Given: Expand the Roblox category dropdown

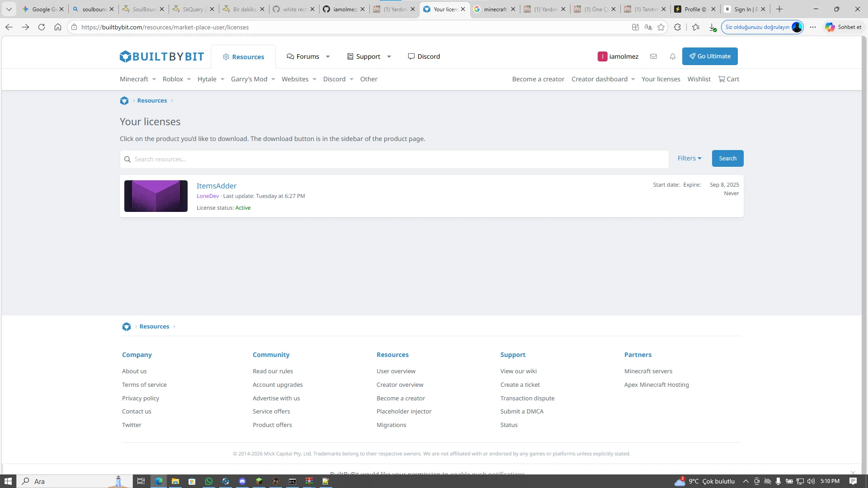Looking at the screenshot, I should (x=189, y=80).
